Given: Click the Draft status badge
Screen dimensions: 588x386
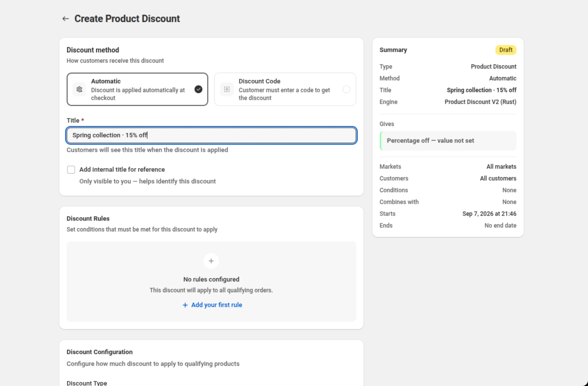Looking at the screenshot, I should 506,50.
